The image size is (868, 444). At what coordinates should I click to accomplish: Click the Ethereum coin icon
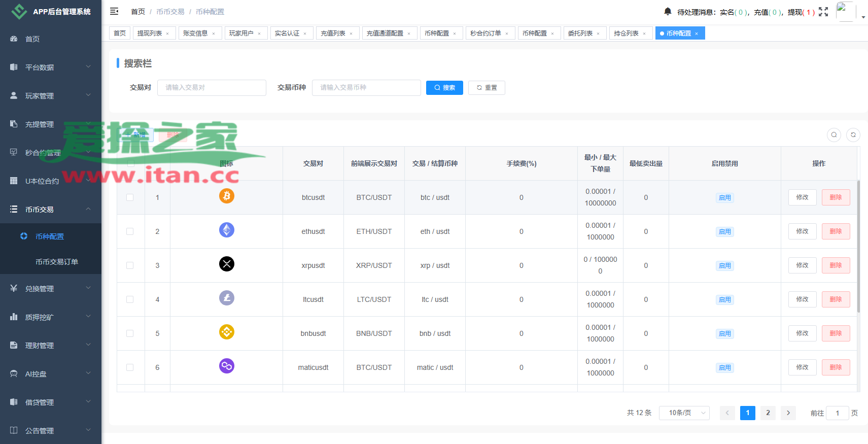tap(227, 230)
